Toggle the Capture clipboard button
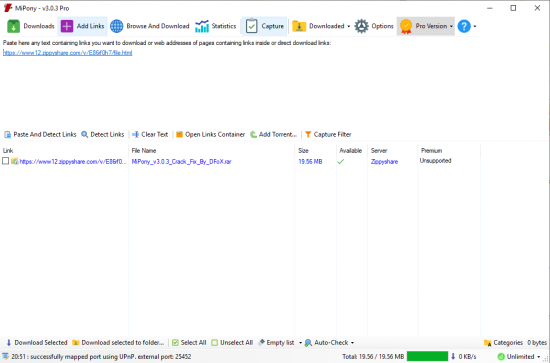The height and width of the screenshot is (363, 550). point(264,26)
